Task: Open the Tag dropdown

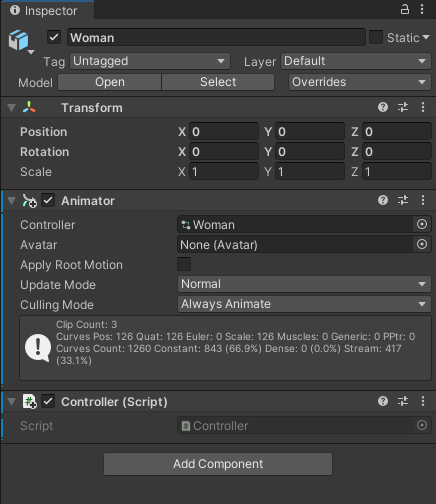Action: (150, 61)
